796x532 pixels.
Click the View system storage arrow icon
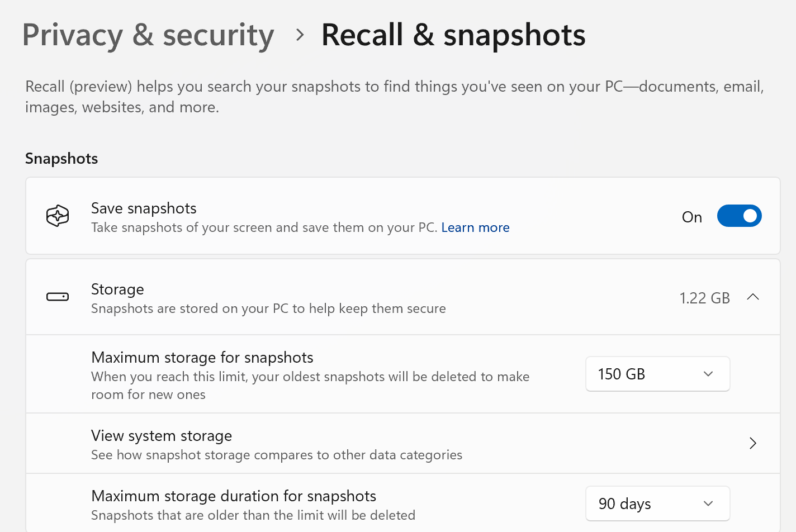pyautogui.click(x=753, y=443)
